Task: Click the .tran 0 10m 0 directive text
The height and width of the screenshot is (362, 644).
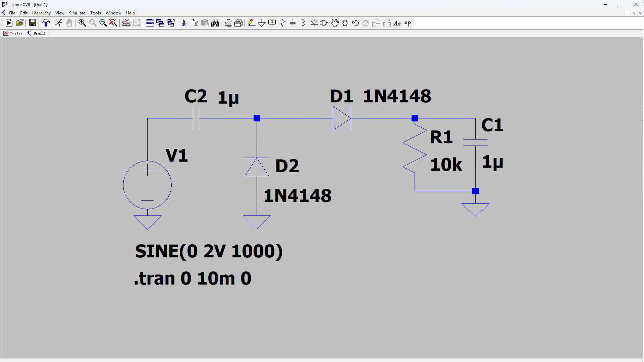Action: 193,278
